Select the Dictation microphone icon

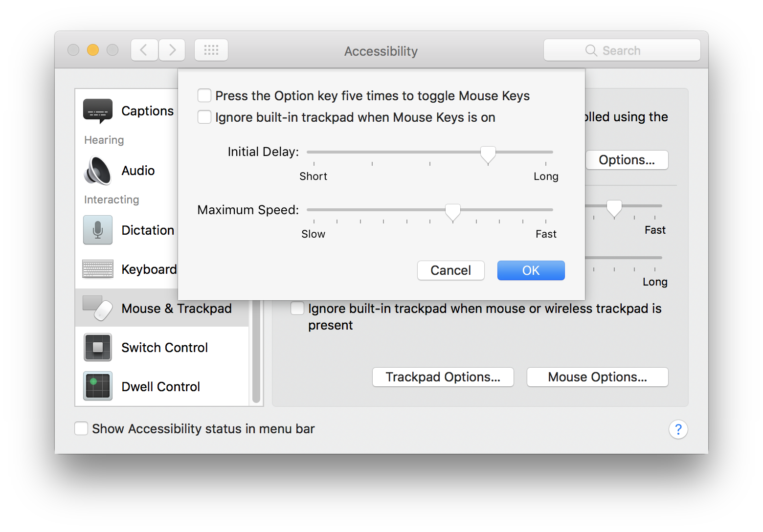(x=97, y=230)
